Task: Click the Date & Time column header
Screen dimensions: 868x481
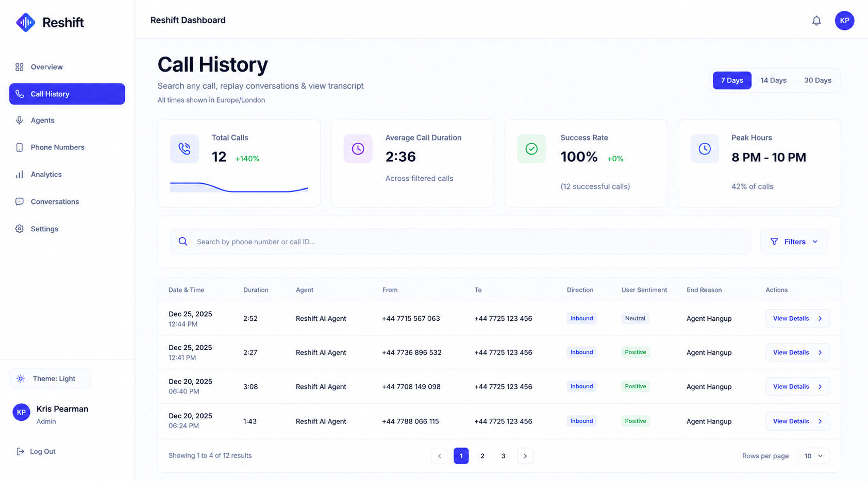Action: click(x=187, y=290)
